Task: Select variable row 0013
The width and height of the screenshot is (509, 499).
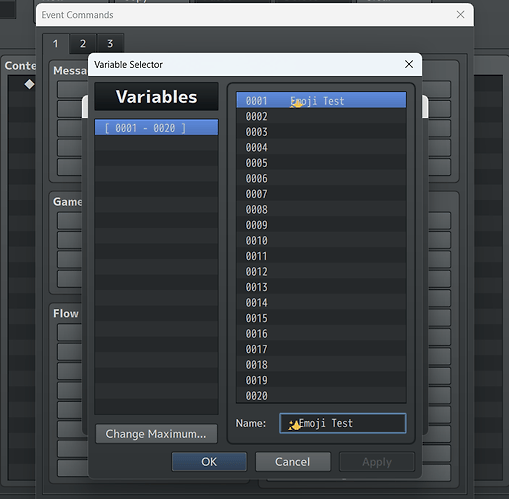Action: [321, 286]
